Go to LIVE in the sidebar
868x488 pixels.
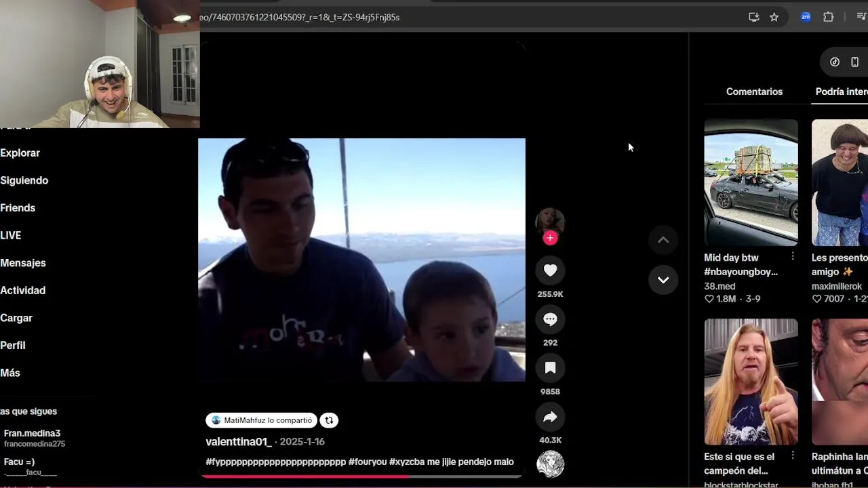pyautogui.click(x=11, y=235)
